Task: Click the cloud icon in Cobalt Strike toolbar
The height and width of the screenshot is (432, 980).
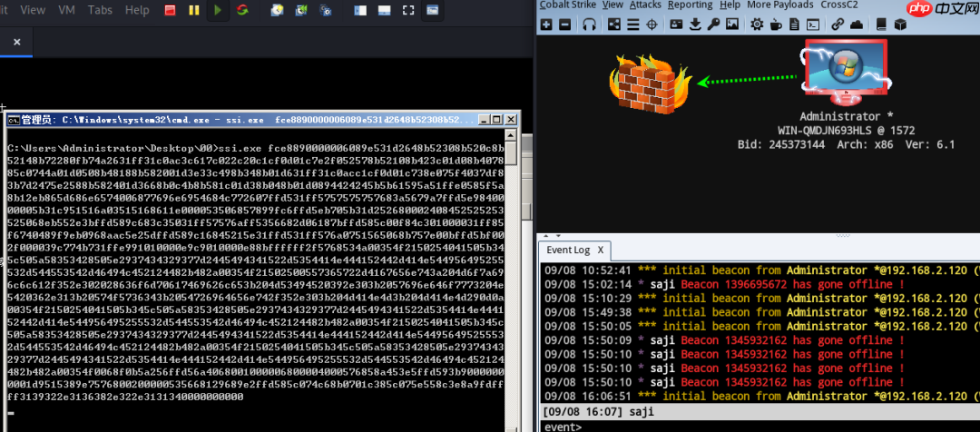Action: [857, 25]
